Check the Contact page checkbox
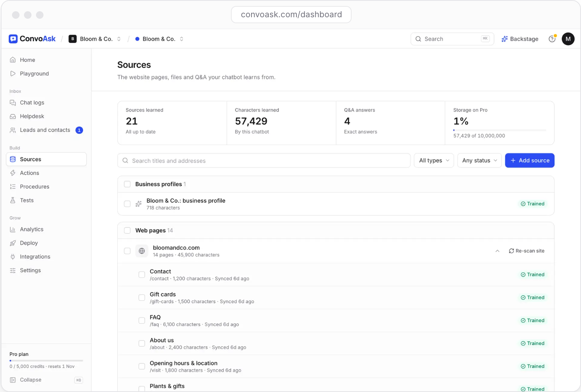581x392 pixels. 142,275
